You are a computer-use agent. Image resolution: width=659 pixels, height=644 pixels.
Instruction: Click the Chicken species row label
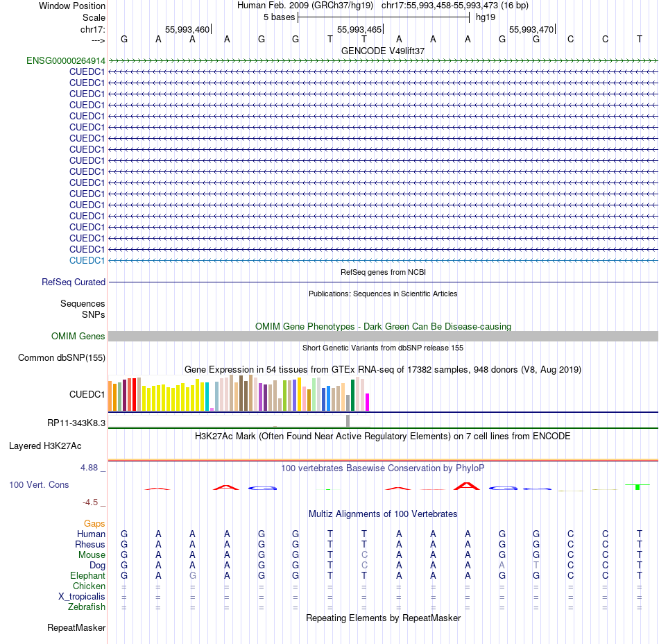tap(89, 586)
